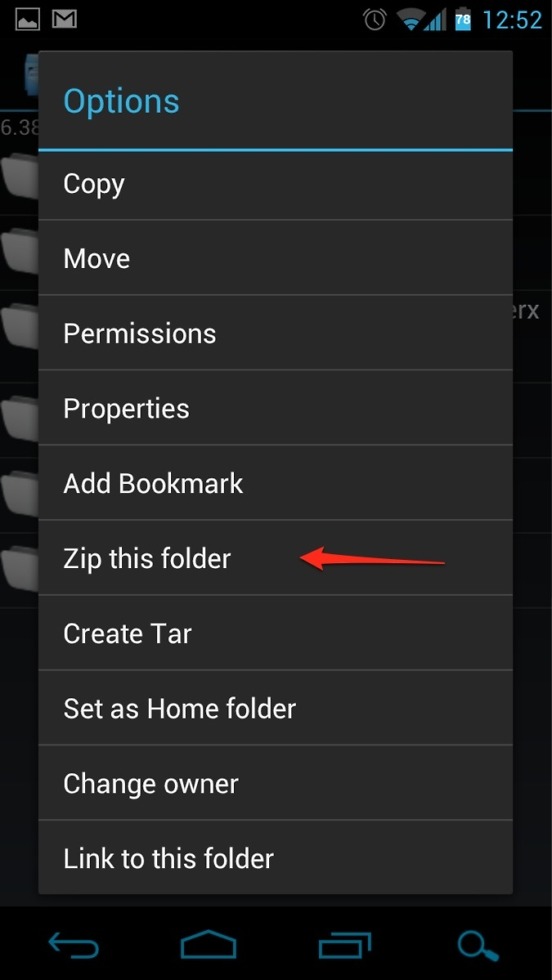Viewport: 552px width, 980px height.
Task: Tap the alarm clock status icon
Action: [x=374, y=20]
